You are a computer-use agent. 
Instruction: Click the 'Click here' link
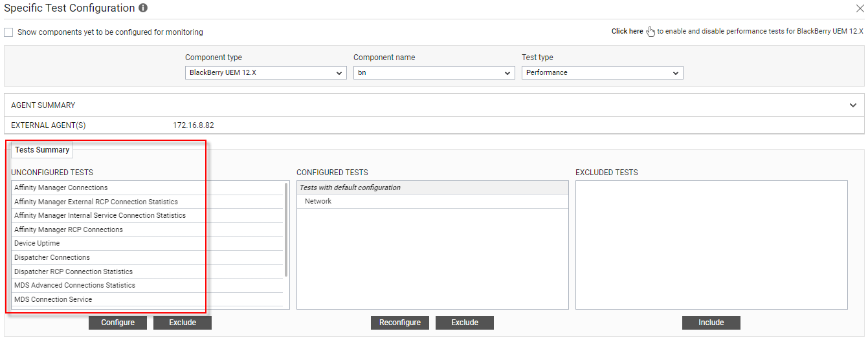(x=627, y=31)
